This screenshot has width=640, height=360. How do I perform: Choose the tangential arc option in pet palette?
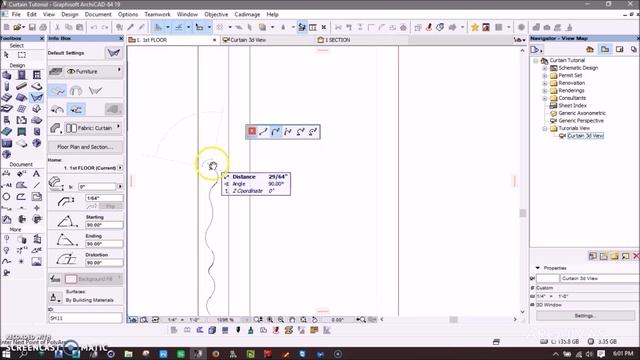(276, 131)
